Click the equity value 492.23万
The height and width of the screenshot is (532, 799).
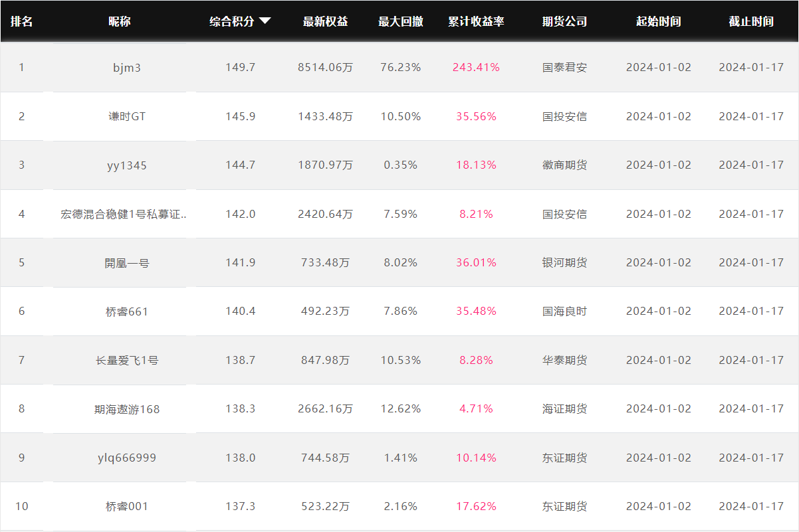[x=326, y=311]
